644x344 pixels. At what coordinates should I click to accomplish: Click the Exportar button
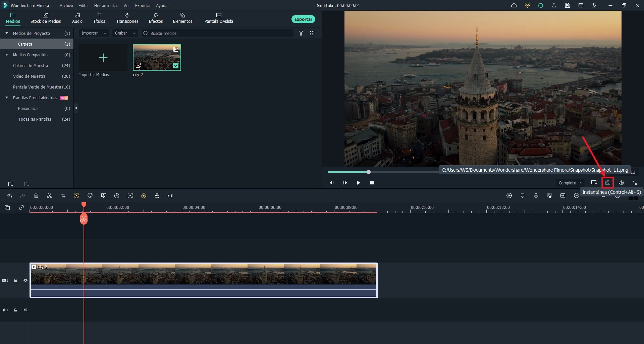click(x=303, y=19)
